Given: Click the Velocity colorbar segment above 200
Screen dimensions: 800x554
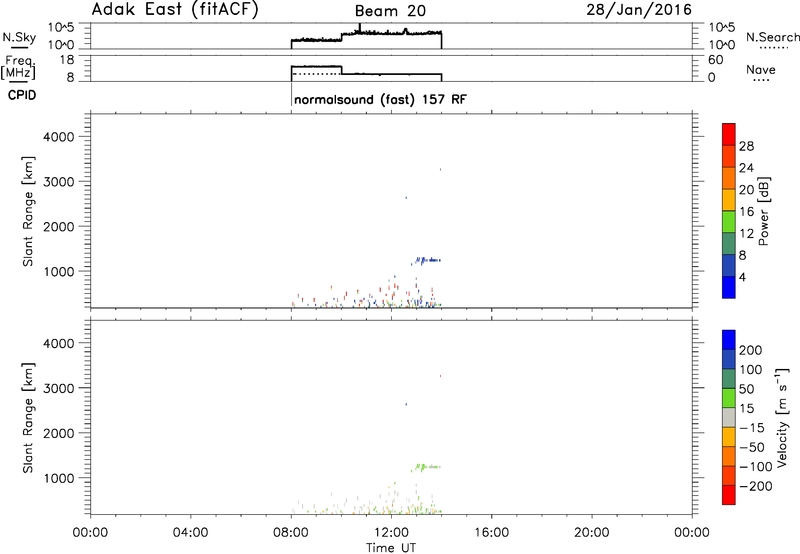Looking at the screenshot, I should coord(729,340).
